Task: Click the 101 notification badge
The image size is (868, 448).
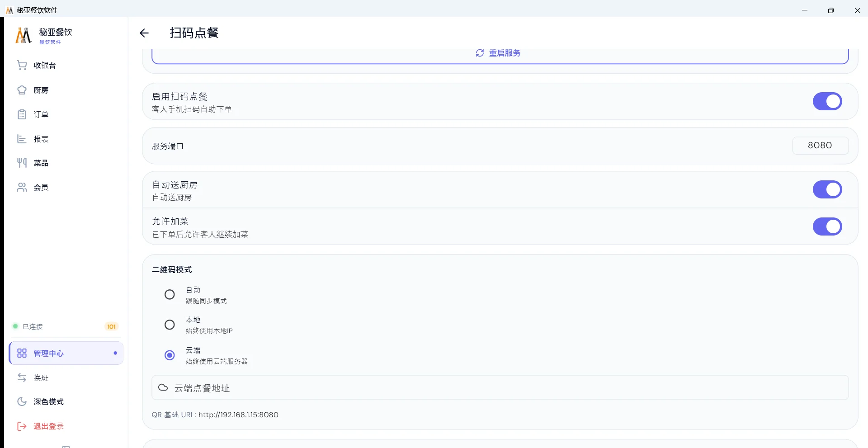Action: tap(111, 326)
